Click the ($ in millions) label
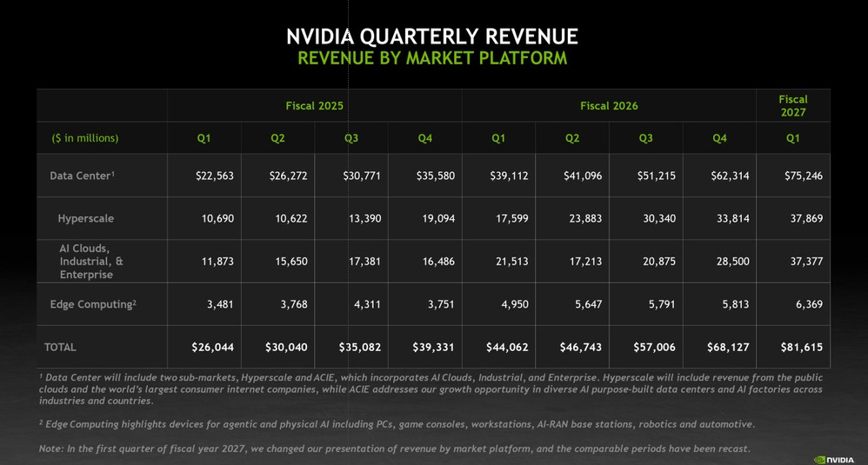 (x=85, y=138)
